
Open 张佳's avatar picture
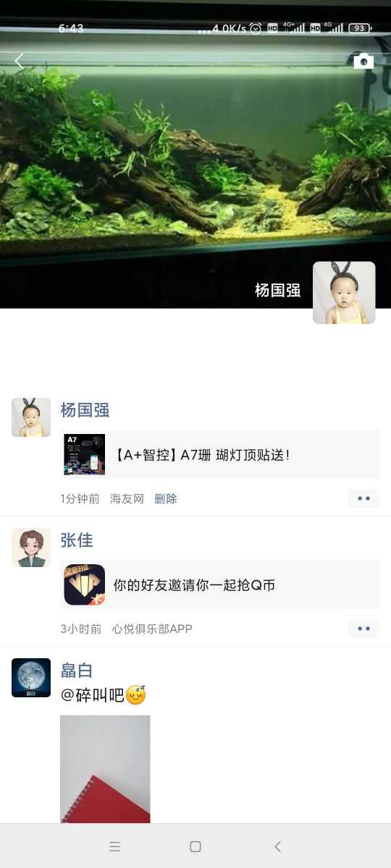(31, 548)
